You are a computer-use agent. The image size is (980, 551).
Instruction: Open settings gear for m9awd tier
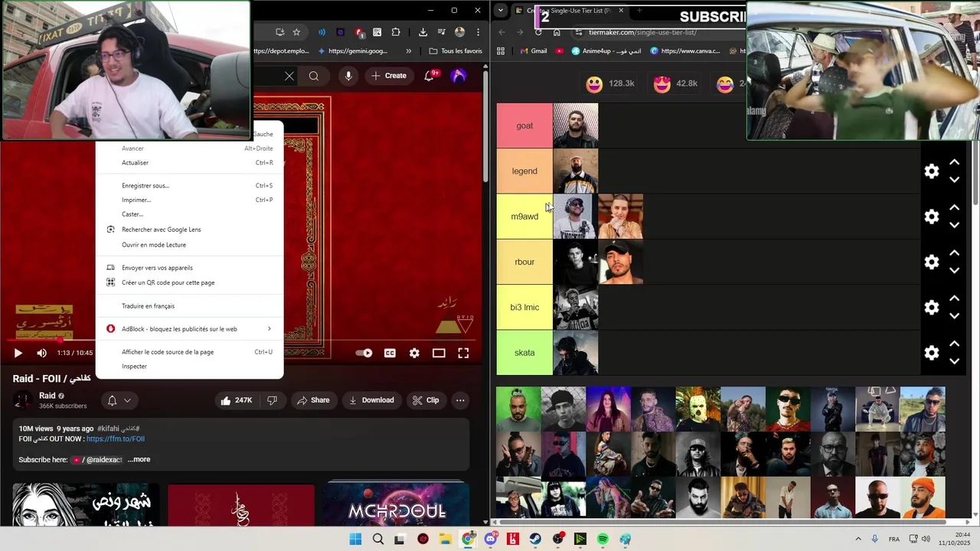932,217
